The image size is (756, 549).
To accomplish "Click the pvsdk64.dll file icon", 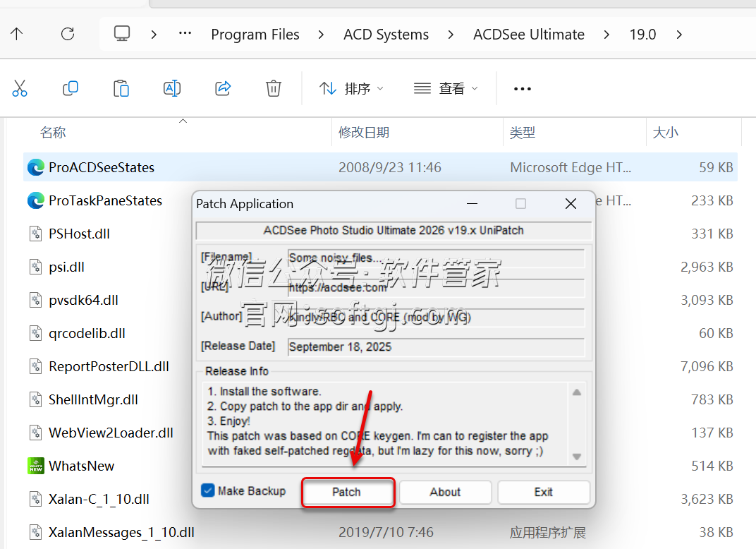I will [x=36, y=300].
